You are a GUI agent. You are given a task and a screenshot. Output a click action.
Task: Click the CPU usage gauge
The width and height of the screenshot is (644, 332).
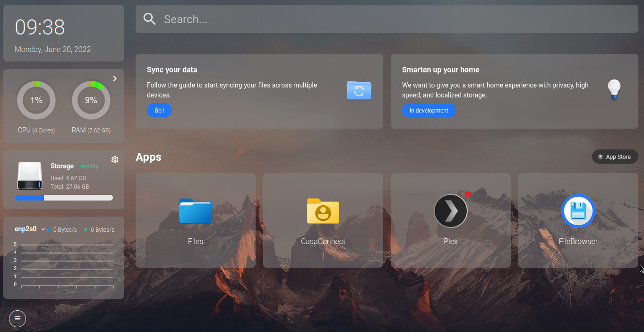coord(36,100)
